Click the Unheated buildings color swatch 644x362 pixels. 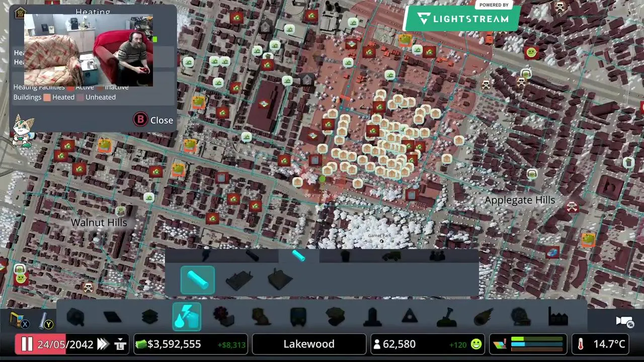point(80,98)
